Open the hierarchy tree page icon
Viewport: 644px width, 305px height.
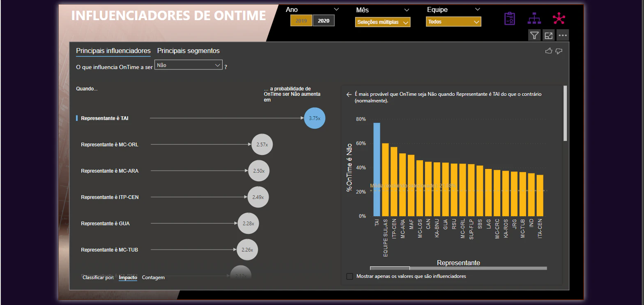click(534, 18)
